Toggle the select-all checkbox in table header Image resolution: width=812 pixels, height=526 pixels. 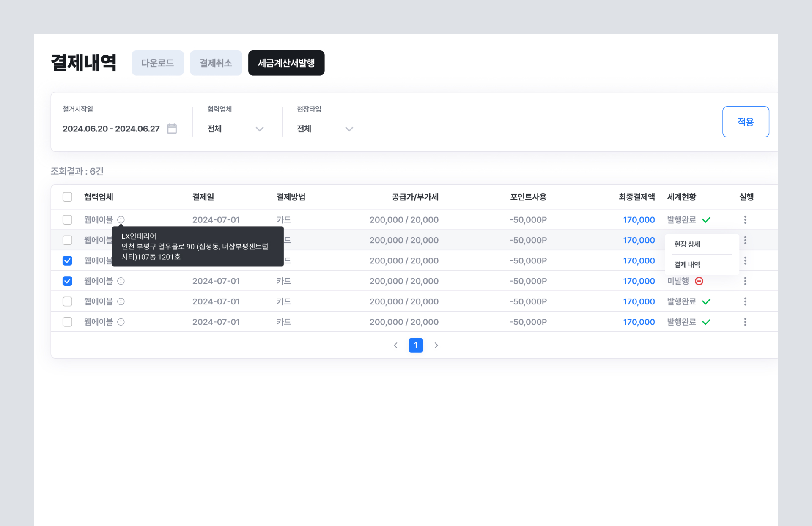(67, 197)
